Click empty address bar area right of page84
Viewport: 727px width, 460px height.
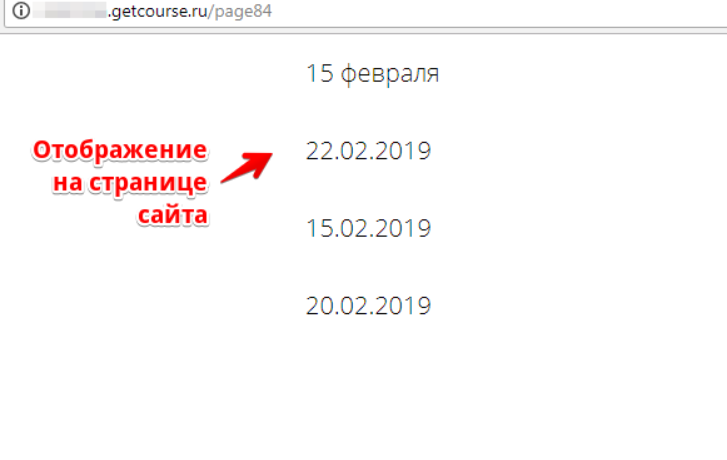coord(496,12)
